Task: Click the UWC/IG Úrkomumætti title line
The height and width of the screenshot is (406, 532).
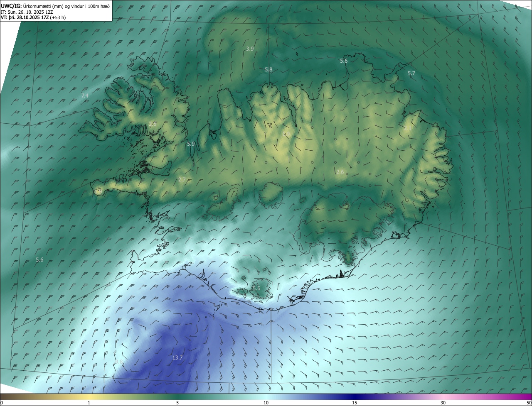Action: tap(55, 6)
